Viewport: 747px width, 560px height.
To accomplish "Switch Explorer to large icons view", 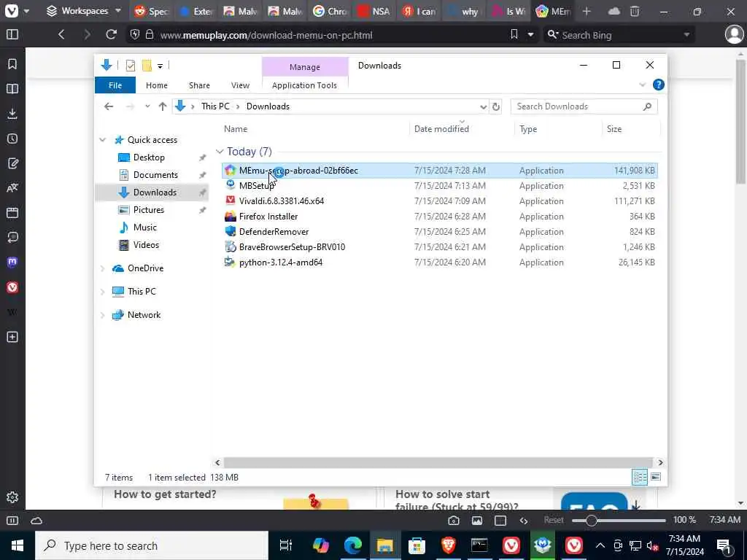I will click(656, 477).
